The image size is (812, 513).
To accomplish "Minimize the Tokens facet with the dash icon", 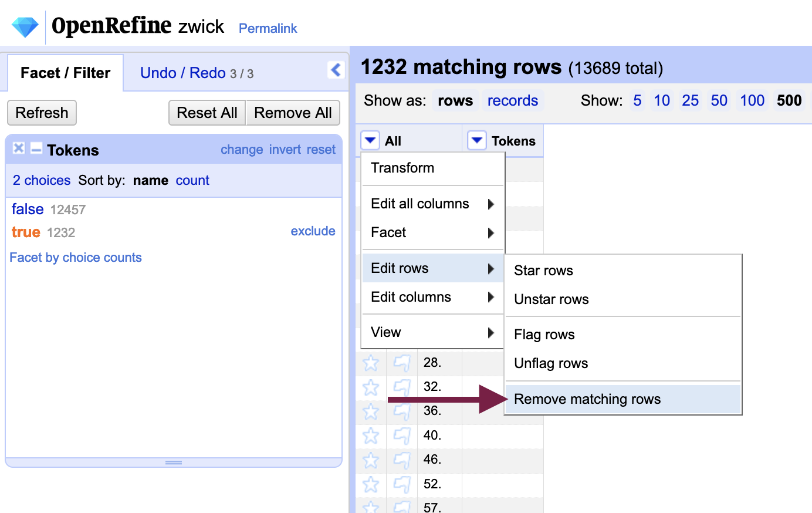I will pos(36,148).
